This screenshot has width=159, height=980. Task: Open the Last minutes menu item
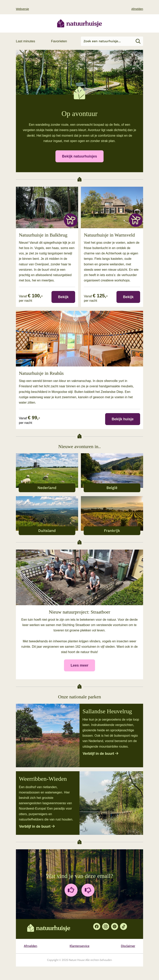tap(25, 41)
